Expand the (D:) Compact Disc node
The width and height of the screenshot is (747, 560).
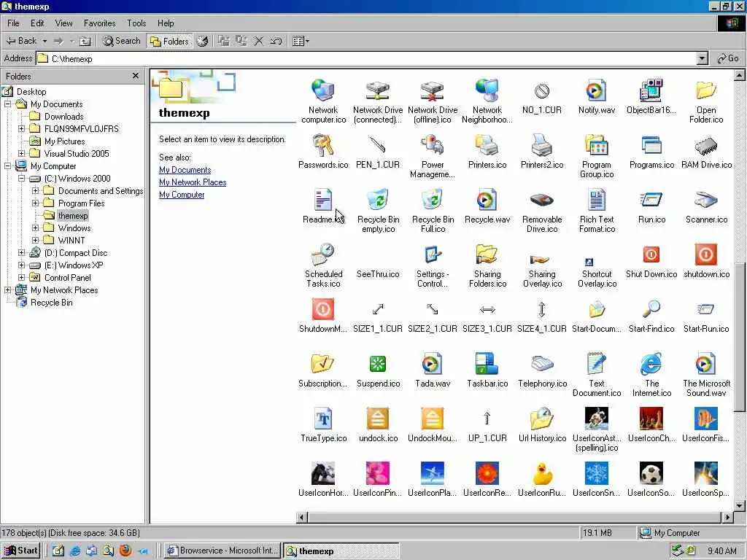pos(21,252)
